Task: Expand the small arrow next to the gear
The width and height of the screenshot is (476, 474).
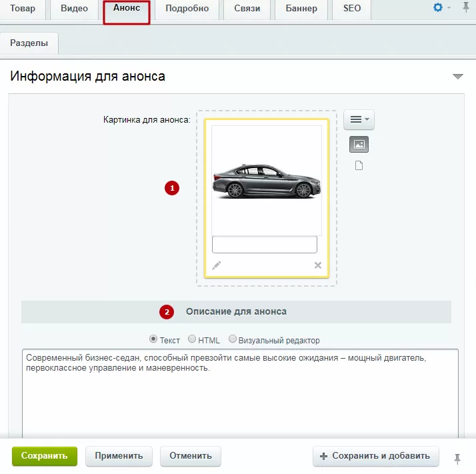Action: pyautogui.click(x=449, y=7)
